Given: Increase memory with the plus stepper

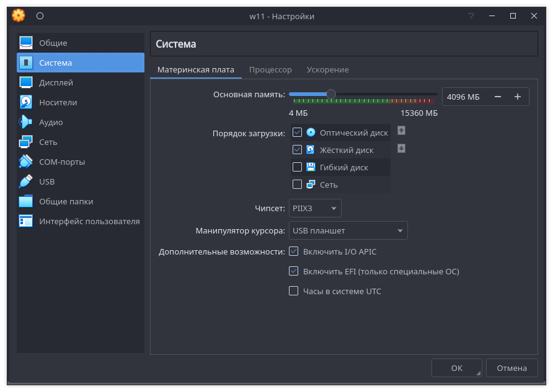Looking at the screenshot, I should [518, 96].
